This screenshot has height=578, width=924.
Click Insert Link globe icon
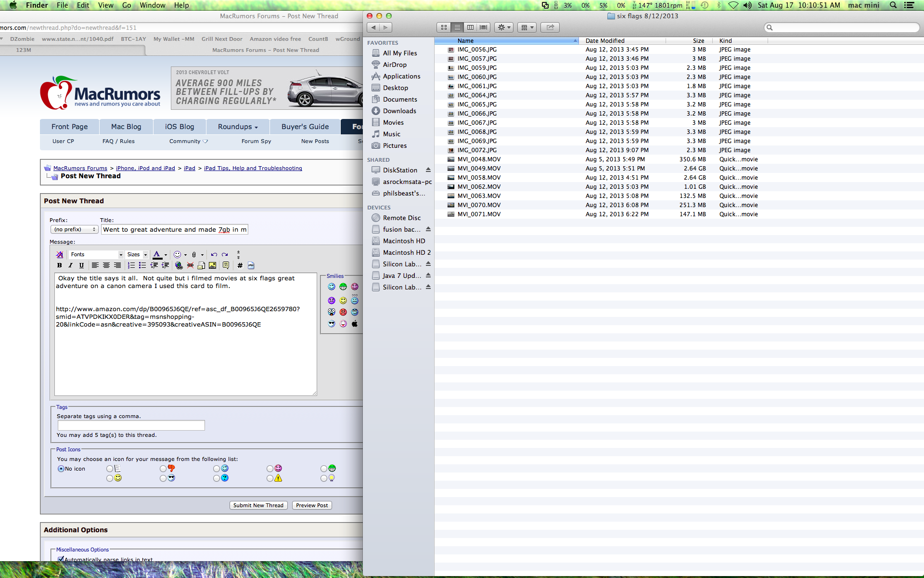(x=179, y=265)
